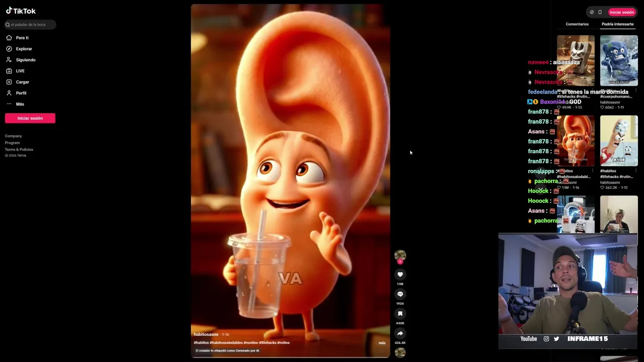
Task: Expand the caption with 'más'
Action: click(382, 343)
